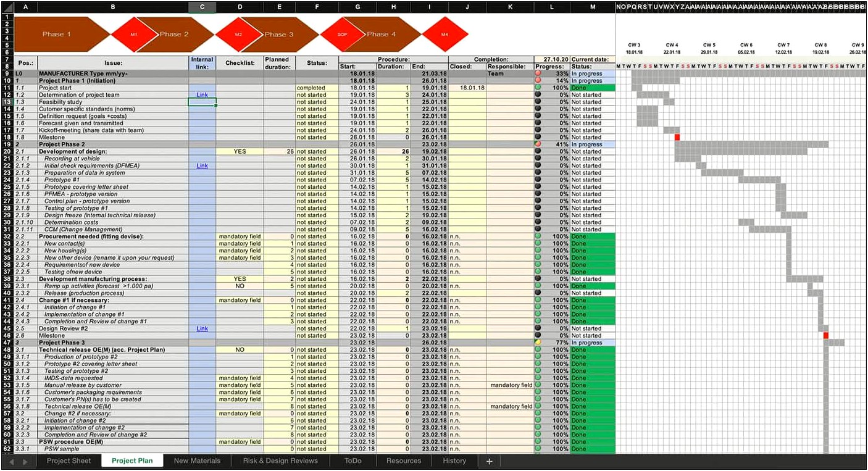Click the 'Kickoff-meeting (share data with team)' cell
This screenshot has height=471, width=868.
click(113, 130)
